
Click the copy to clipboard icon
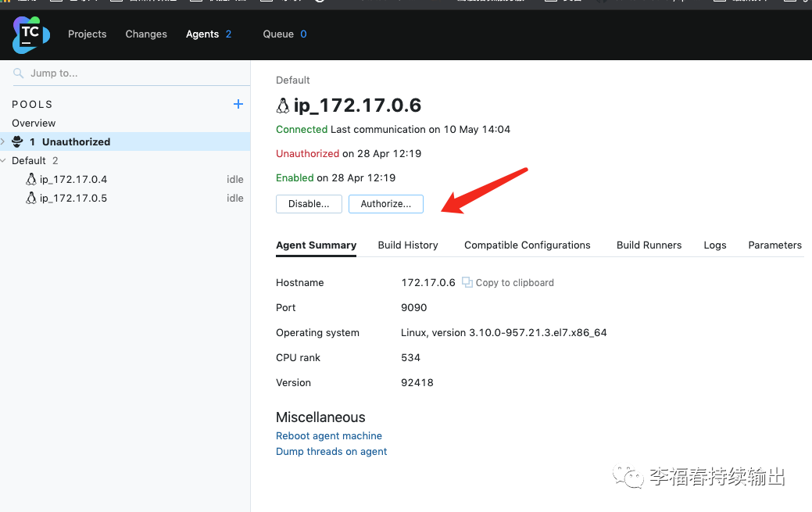467,282
